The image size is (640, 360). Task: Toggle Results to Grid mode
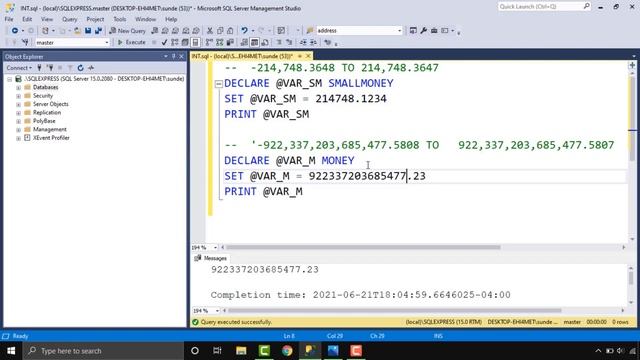254,42
